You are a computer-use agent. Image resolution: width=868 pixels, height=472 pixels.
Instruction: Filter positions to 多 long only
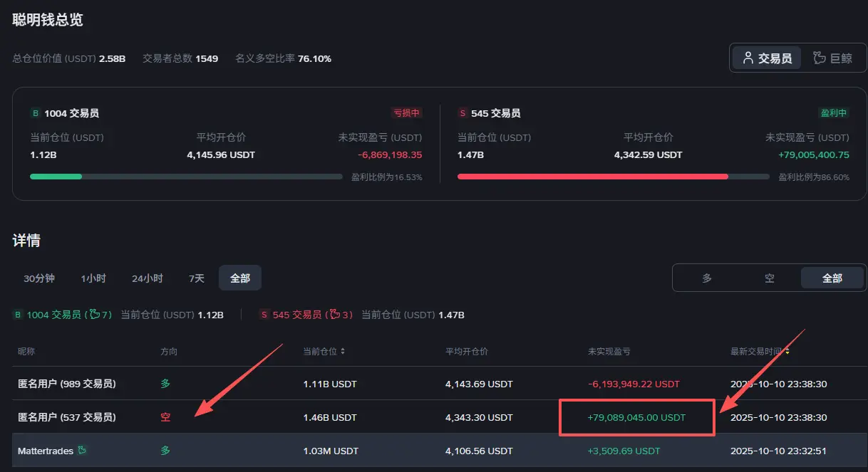[707, 278]
